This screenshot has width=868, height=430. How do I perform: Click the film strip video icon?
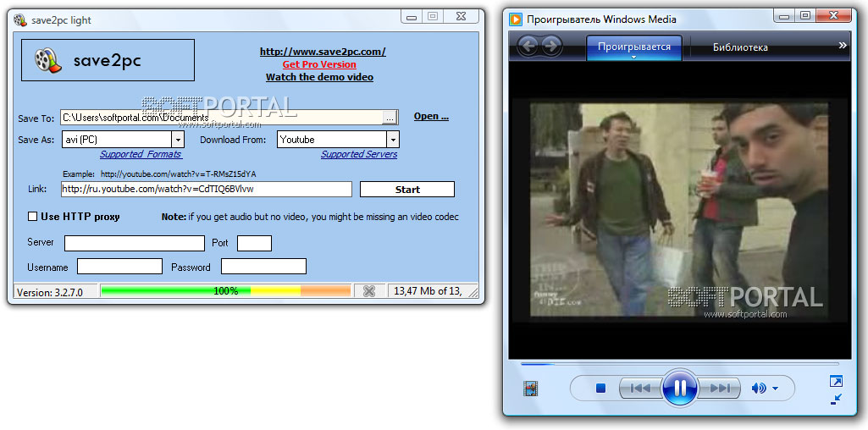[x=531, y=389]
